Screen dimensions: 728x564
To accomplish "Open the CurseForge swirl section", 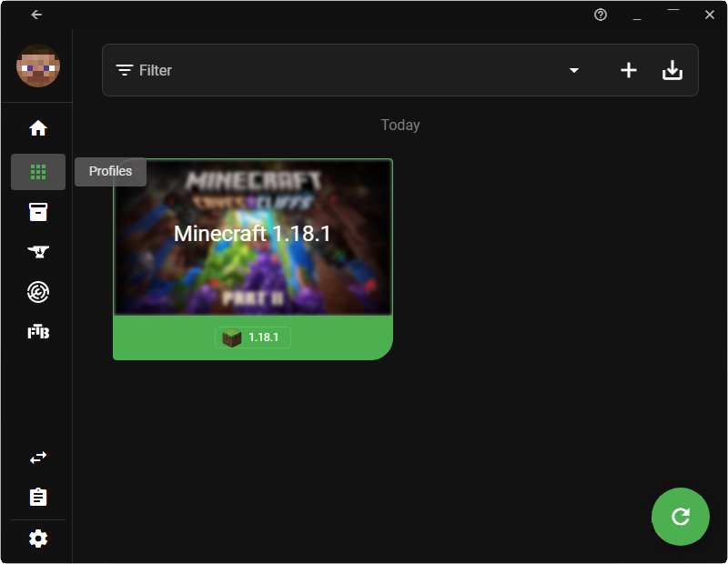I will click(37, 292).
